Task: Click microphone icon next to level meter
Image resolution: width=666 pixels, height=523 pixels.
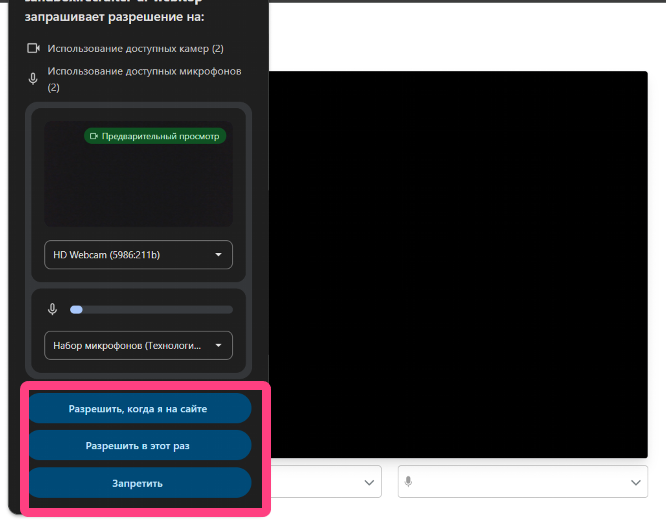Action: point(52,309)
